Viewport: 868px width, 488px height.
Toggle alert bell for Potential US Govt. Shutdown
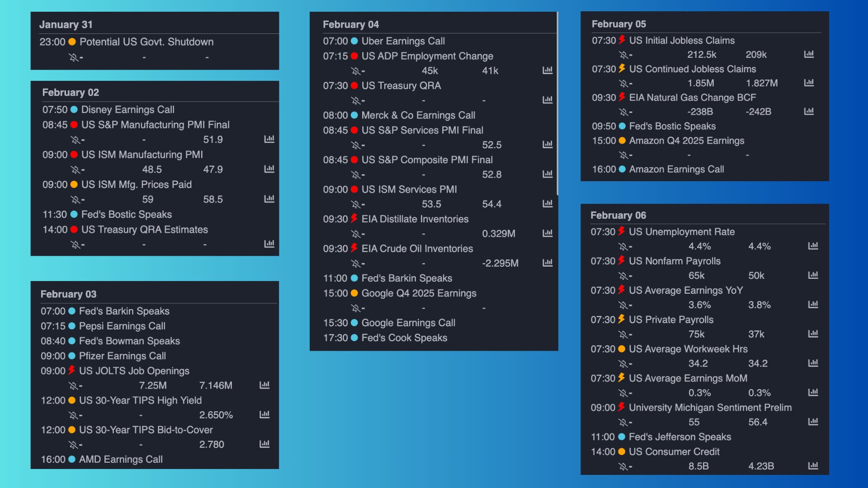click(x=74, y=57)
